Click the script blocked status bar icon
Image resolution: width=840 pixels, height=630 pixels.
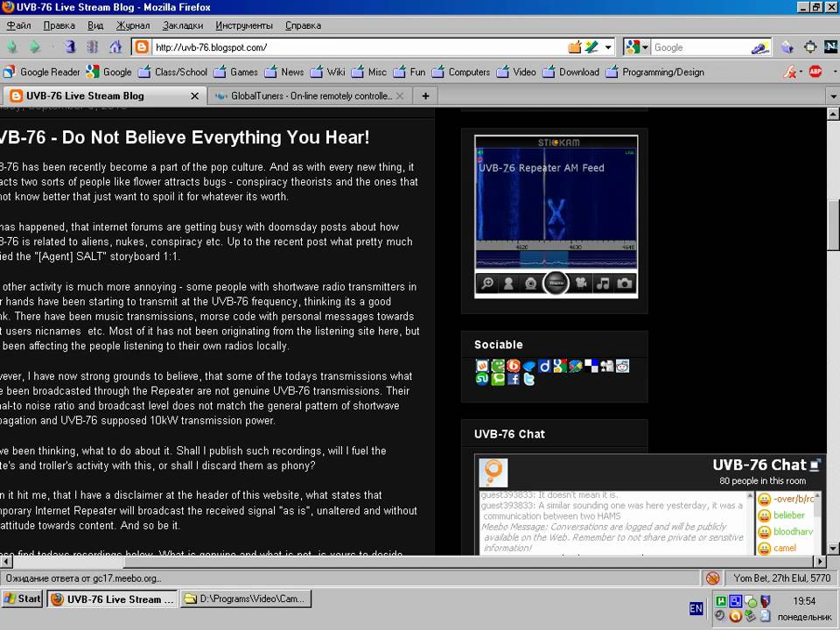[x=712, y=578]
